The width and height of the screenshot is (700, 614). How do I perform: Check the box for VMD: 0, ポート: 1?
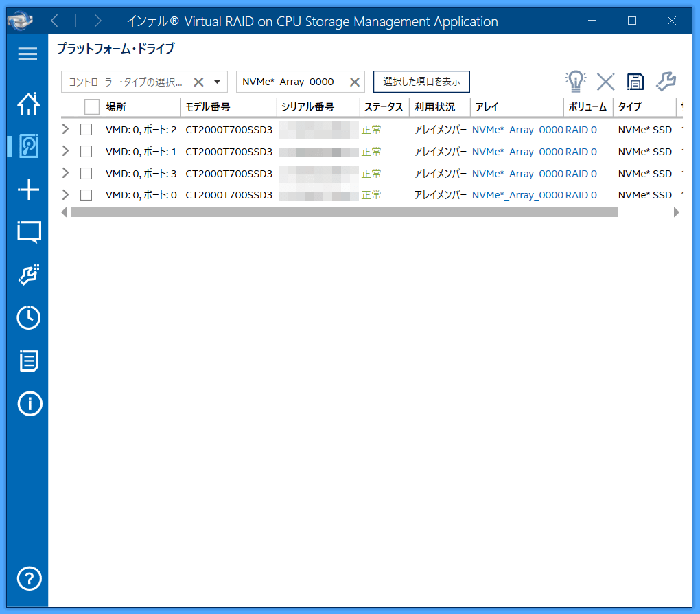click(x=86, y=152)
